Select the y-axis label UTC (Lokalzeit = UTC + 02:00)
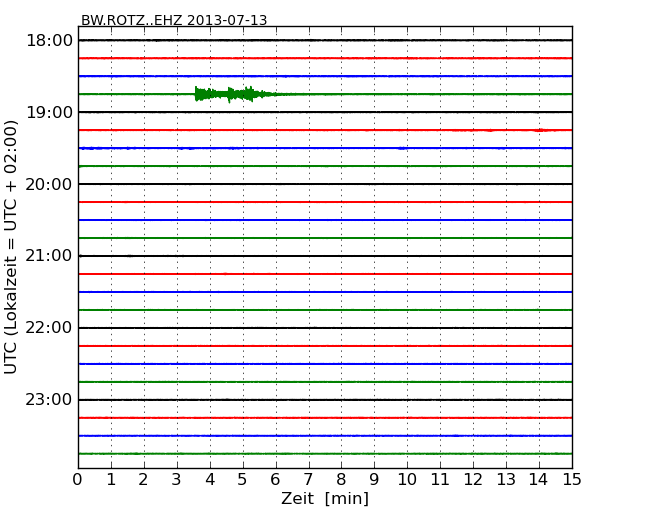The width and height of the screenshot is (650, 520). (10, 247)
